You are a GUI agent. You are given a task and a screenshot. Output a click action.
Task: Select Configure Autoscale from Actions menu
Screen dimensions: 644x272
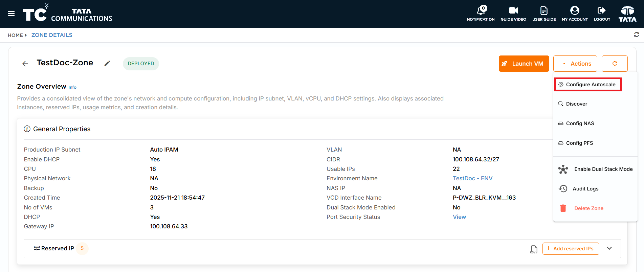point(588,85)
